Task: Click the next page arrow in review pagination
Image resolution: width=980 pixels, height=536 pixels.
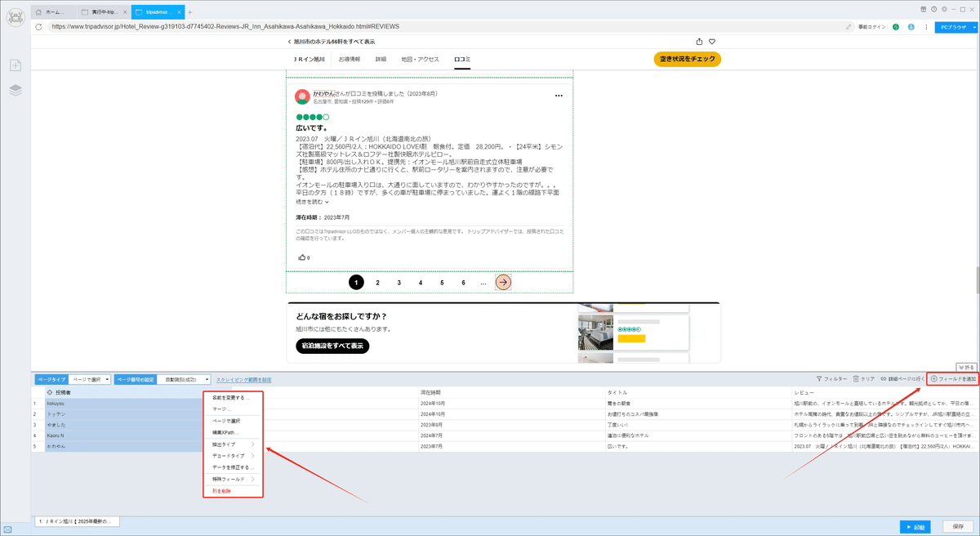Action: tap(504, 282)
